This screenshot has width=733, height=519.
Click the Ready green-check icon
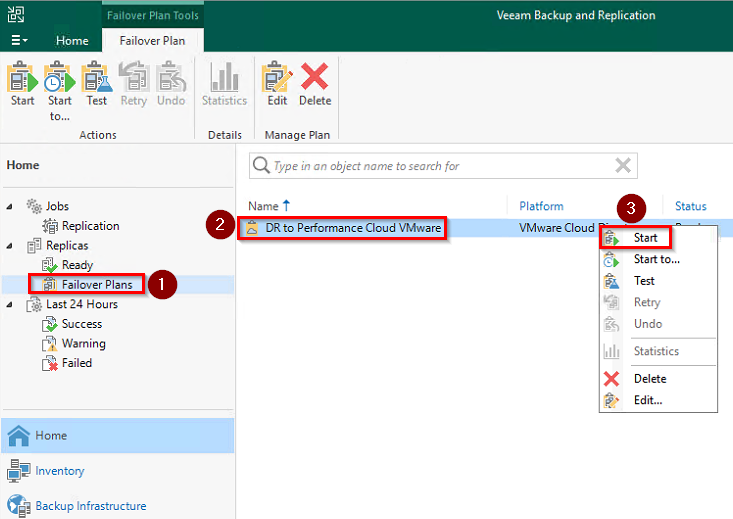coord(50,265)
